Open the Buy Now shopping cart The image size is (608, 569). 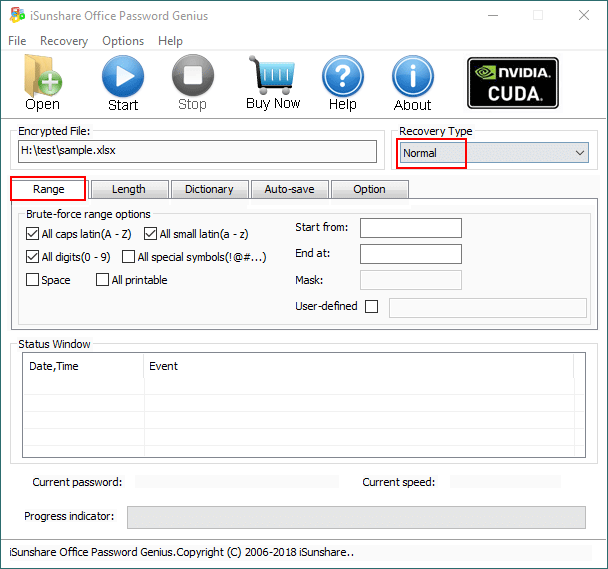pos(273,75)
